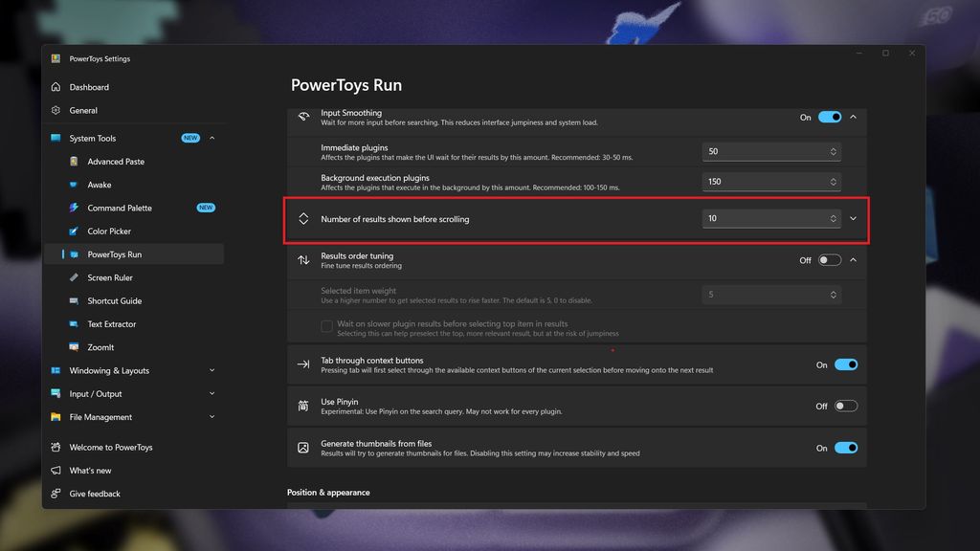This screenshot has height=551, width=980.
Task: Click the Screen Ruler icon
Action: pyautogui.click(x=74, y=277)
